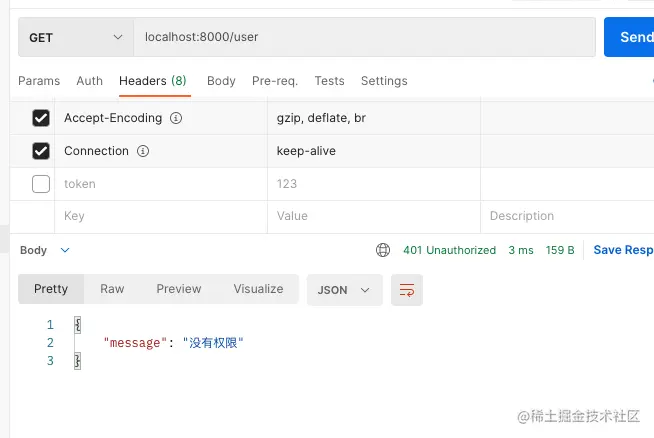
Task: Save the response
Action: (624, 250)
